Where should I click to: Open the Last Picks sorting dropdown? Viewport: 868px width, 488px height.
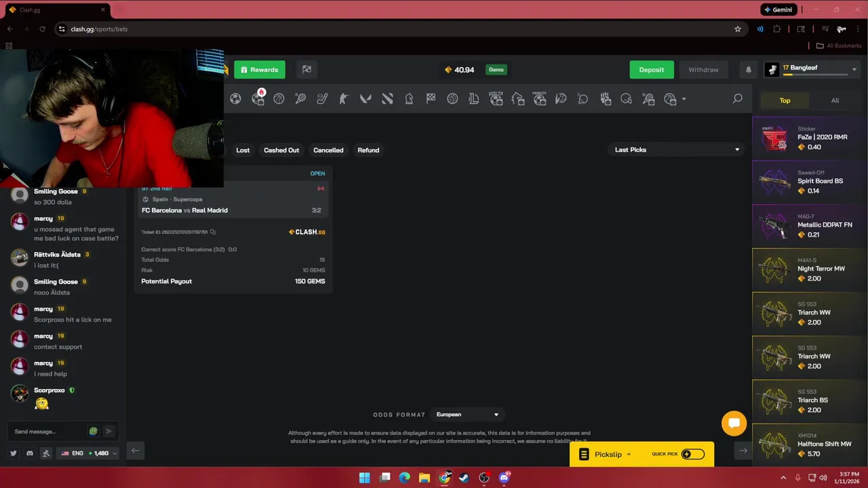tap(676, 150)
